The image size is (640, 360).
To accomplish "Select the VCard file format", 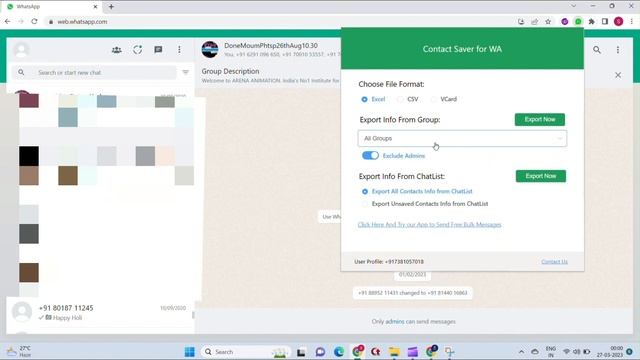I will click(x=433, y=99).
